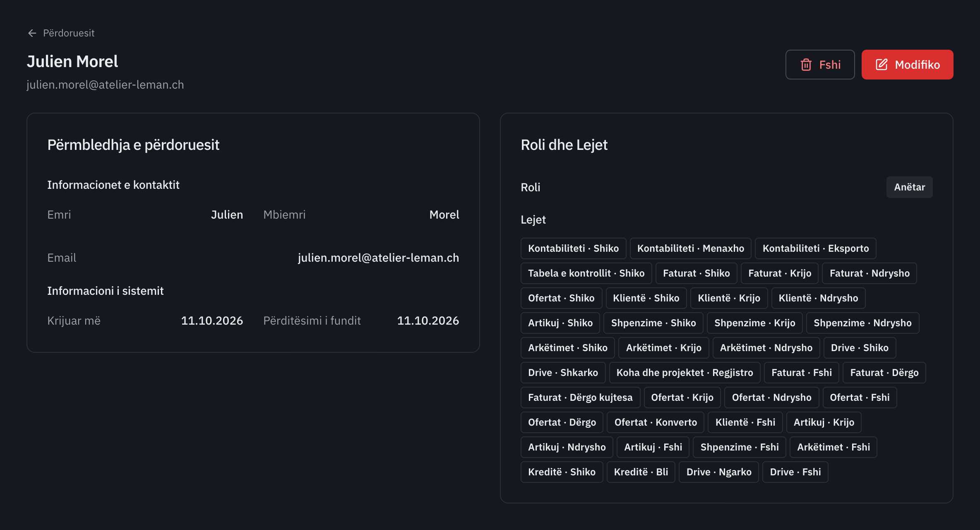Click the Ofertat · Shiko permission tag
Screen dimensions: 980x530
pos(561,298)
